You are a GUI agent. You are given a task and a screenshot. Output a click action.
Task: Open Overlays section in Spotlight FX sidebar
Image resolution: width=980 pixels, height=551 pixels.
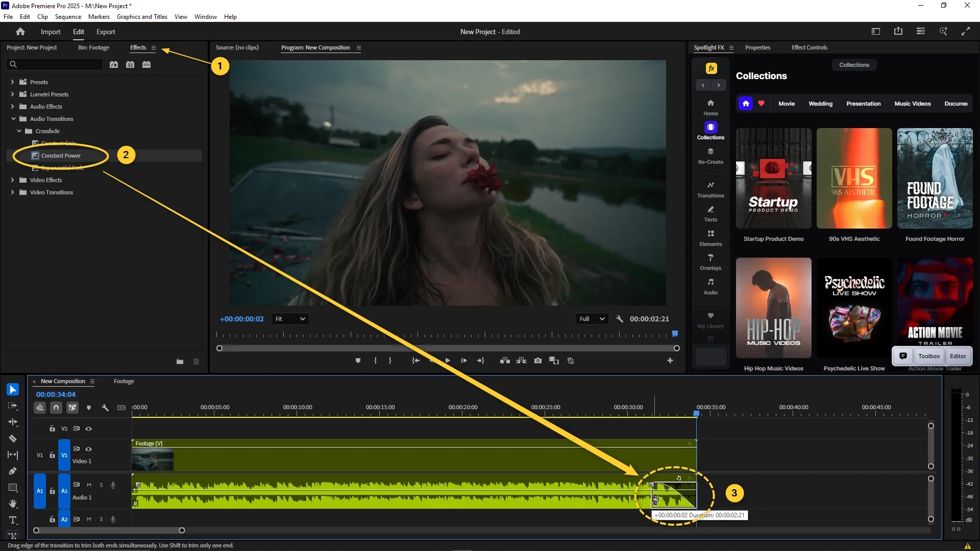(710, 262)
